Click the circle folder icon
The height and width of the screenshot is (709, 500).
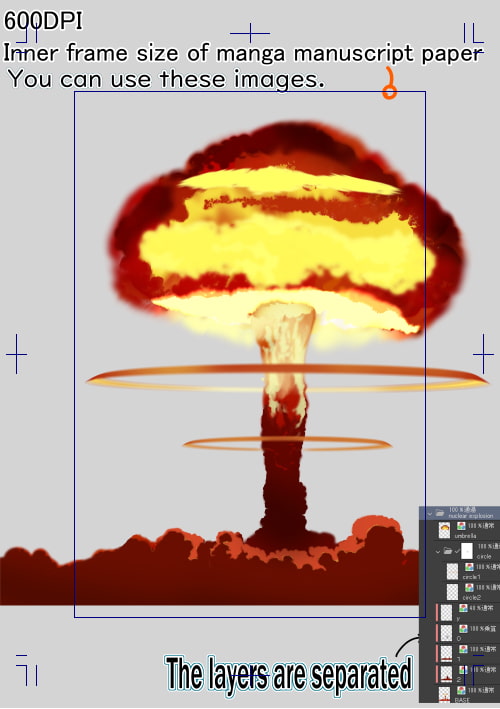coord(448,551)
